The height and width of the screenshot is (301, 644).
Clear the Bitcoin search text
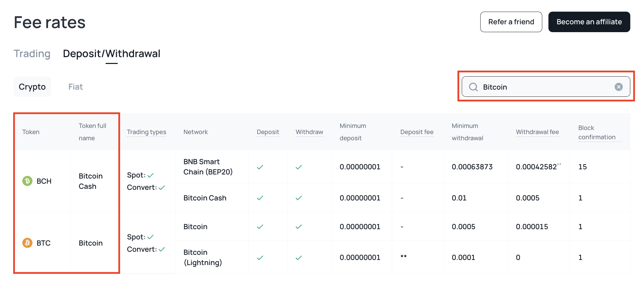[x=618, y=87]
